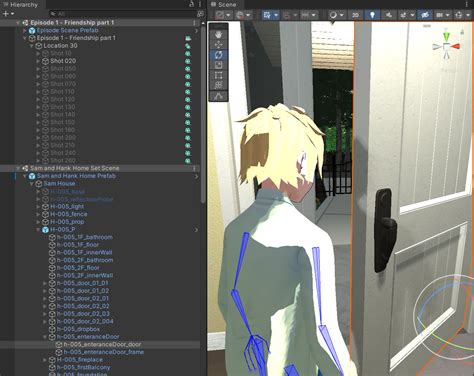Screen dimensions: 474x376
Task: Click the teal icon on the Shot 020 row
Action: (x=188, y=61)
